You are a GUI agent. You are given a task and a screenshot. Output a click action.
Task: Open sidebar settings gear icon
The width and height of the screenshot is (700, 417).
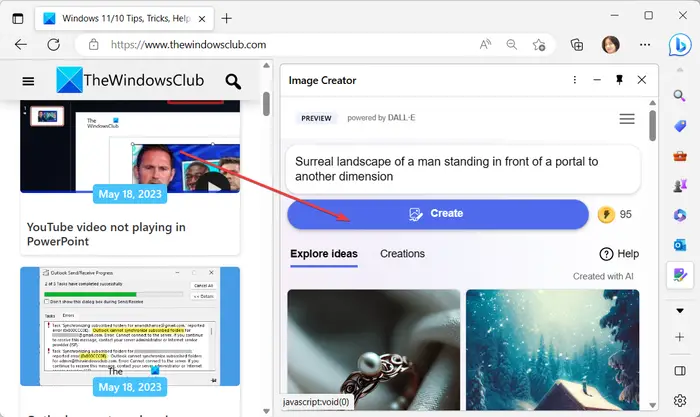click(x=679, y=400)
